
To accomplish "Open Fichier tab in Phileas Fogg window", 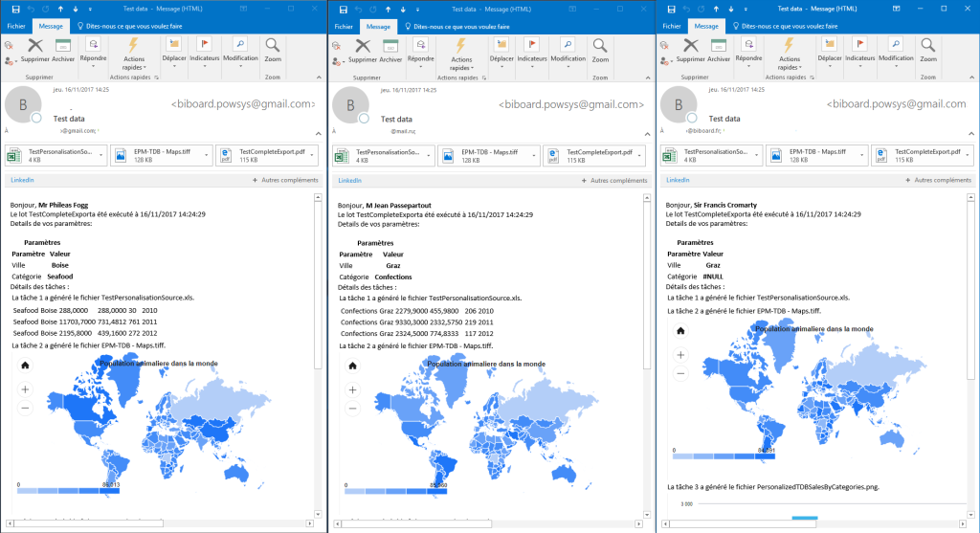I will click(16, 26).
